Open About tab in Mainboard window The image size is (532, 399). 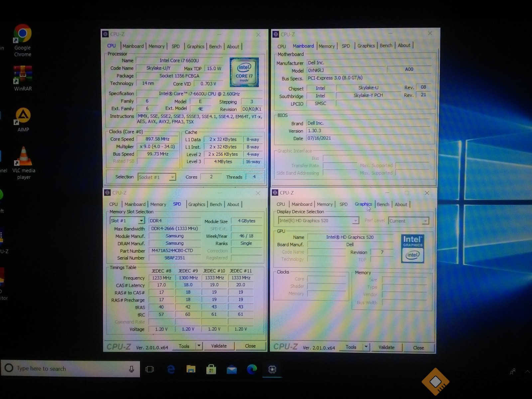tap(404, 46)
